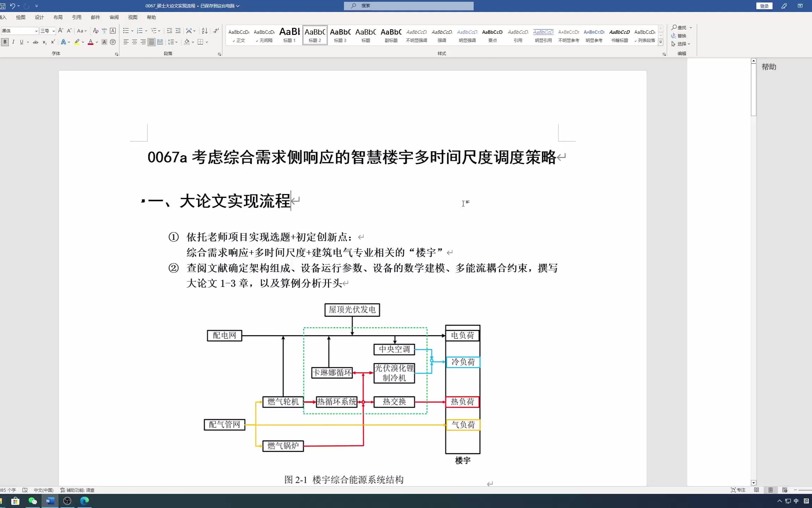Apply 标题 3 heading style
Image resolution: width=812 pixels, height=508 pixels.
click(340, 35)
